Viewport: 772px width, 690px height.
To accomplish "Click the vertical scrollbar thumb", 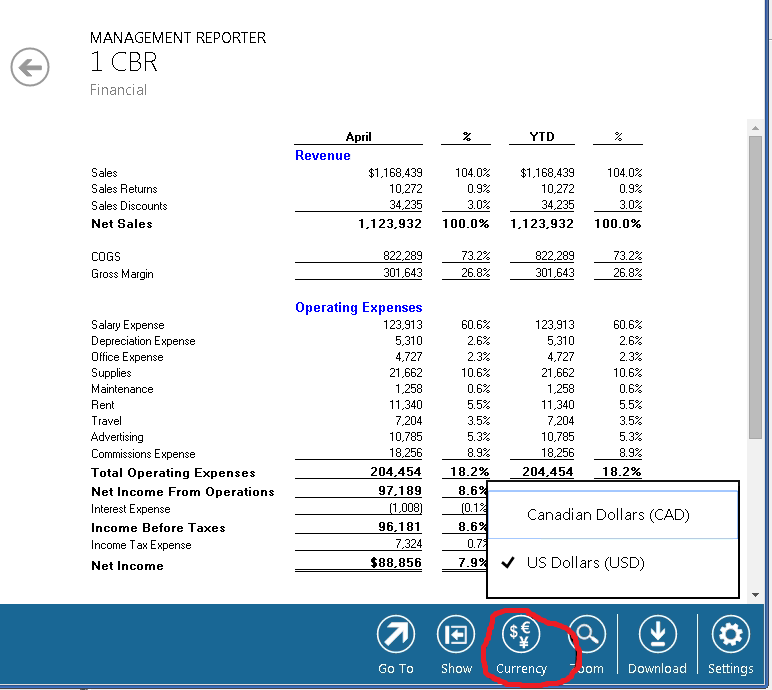I will (x=755, y=287).
